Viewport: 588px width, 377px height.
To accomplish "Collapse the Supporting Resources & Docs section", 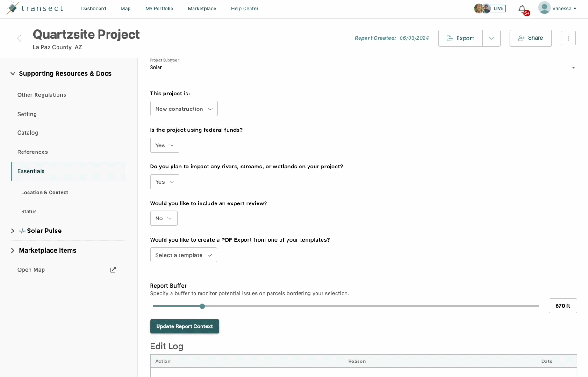I will click(x=13, y=73).
